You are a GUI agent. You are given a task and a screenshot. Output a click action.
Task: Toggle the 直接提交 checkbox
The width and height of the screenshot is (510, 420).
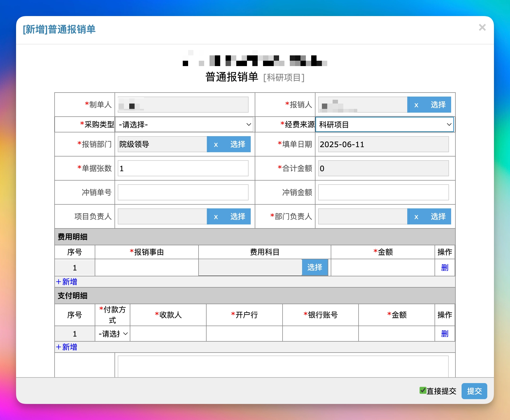pos(423,391)
